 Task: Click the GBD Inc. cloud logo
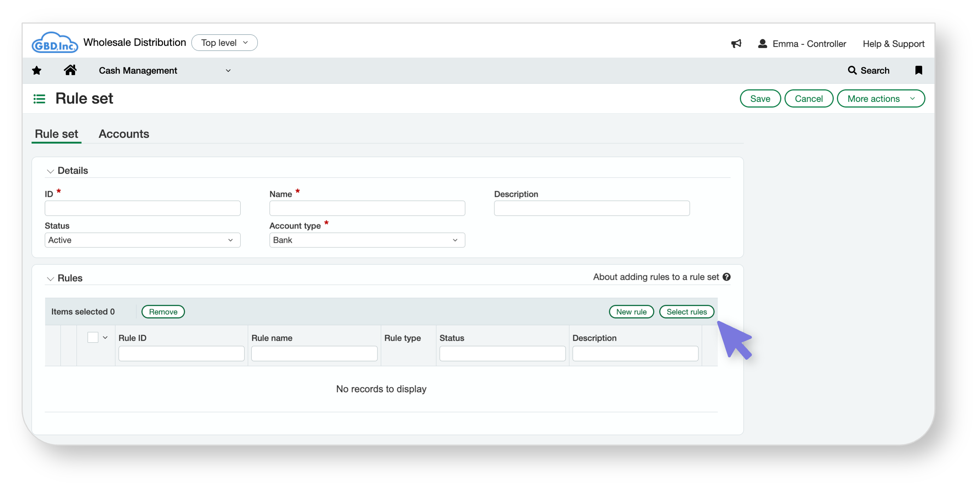click(55, 43)
